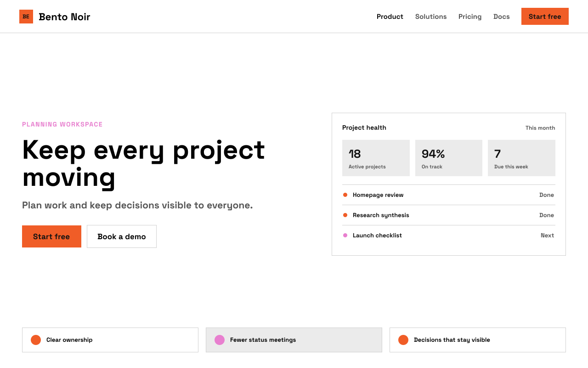Image resolution: width=588 pixels, height=368 pixels.
Task: Open the Solutions nav item
Action: pos(431,17)
